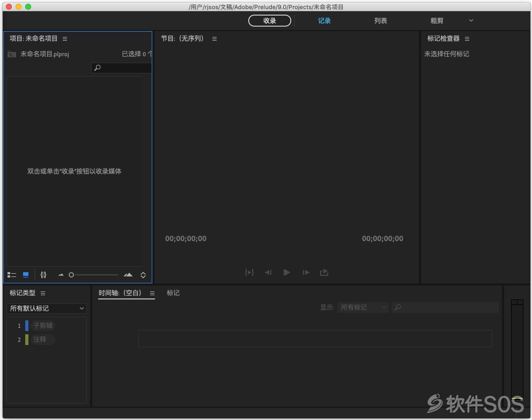The height and width of the screenshot is (420, 532).
Task: Open the 时间轴 panel menu
Action: pyautogui.click(x=152, y=293)
